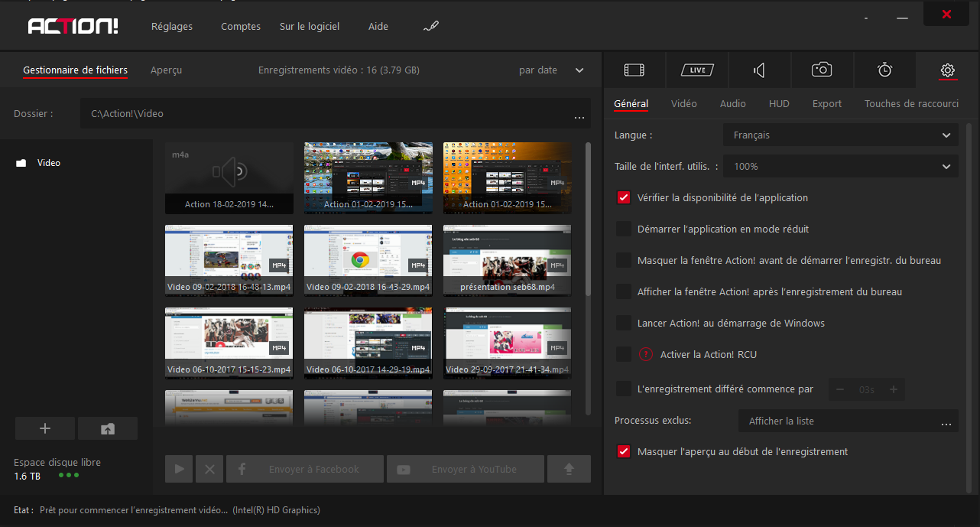Play the selected recording

coord(179,469)
